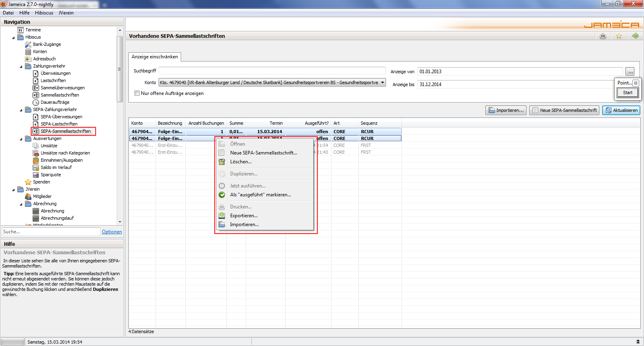Click the Einnahmen/Ausgaben icon
The height and width of the screenshot is (346, 644).
point(36,161)
